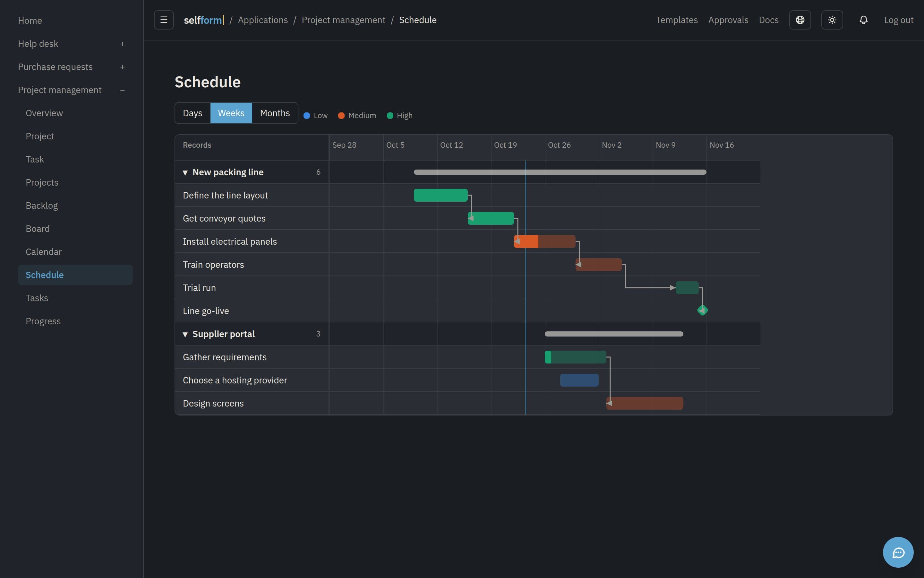This screenshot has height=578, width=924.
Task: Switch the timeline to Months view
Action: 275,113
